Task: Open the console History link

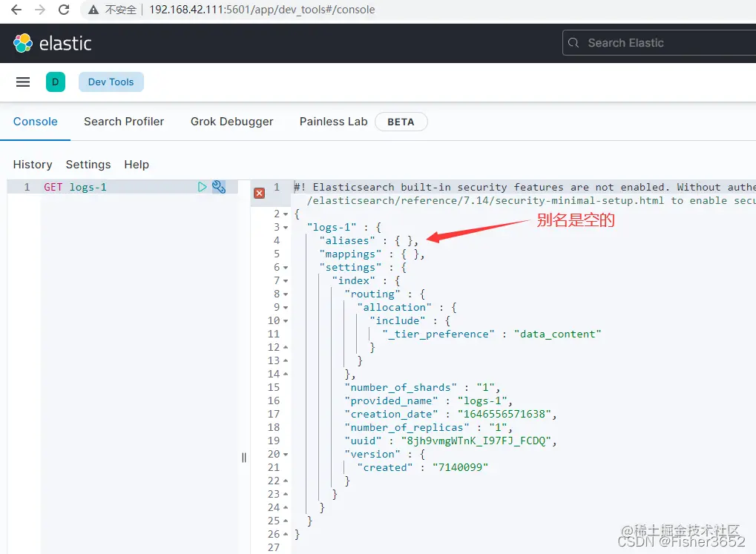Action: coord(33,165)
